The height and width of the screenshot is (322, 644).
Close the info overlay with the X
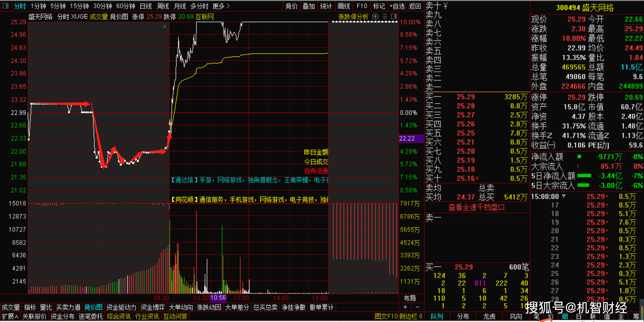[164, 27]
